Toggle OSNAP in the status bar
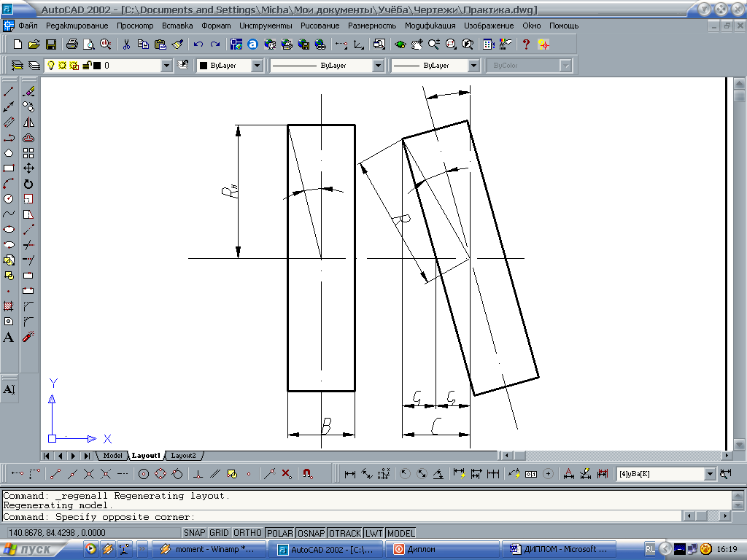The image size is (747, 560). point(311,533)
